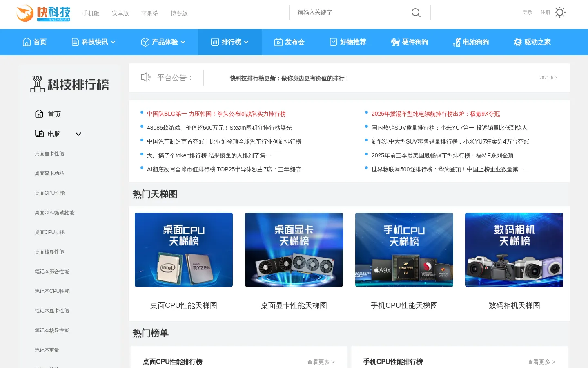Open 世界物联网500强排行榜 article
This screenshot has width=588, height=368.
(448, 169)
